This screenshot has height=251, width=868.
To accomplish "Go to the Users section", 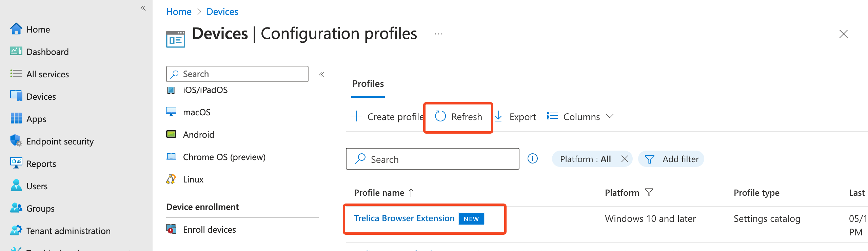I will pyautogui.click(x=37, y=186).
